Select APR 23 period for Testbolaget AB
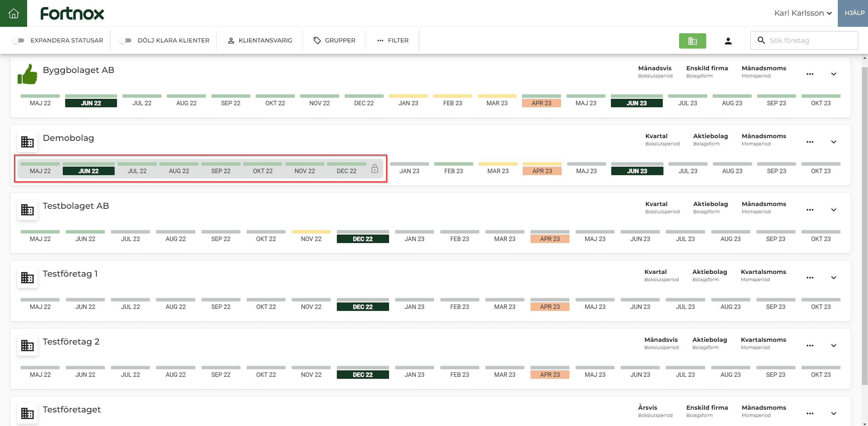The height and width of the screenshot is (426, 868). (x=550, y=239)
